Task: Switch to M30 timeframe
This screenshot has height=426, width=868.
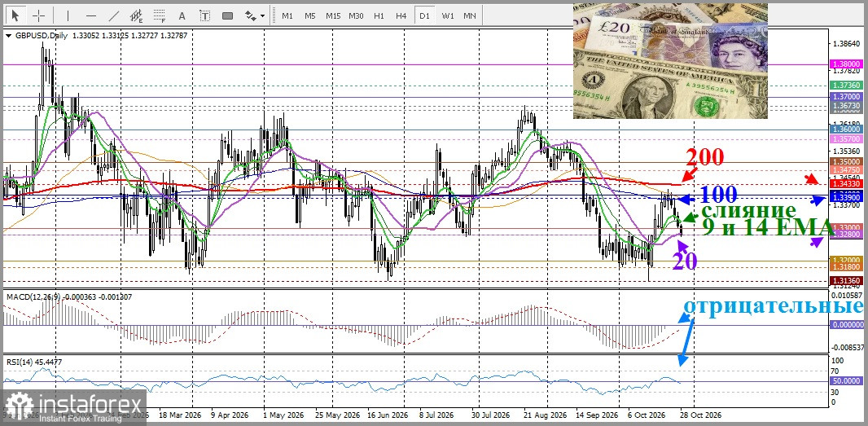Action: [356, 15]
